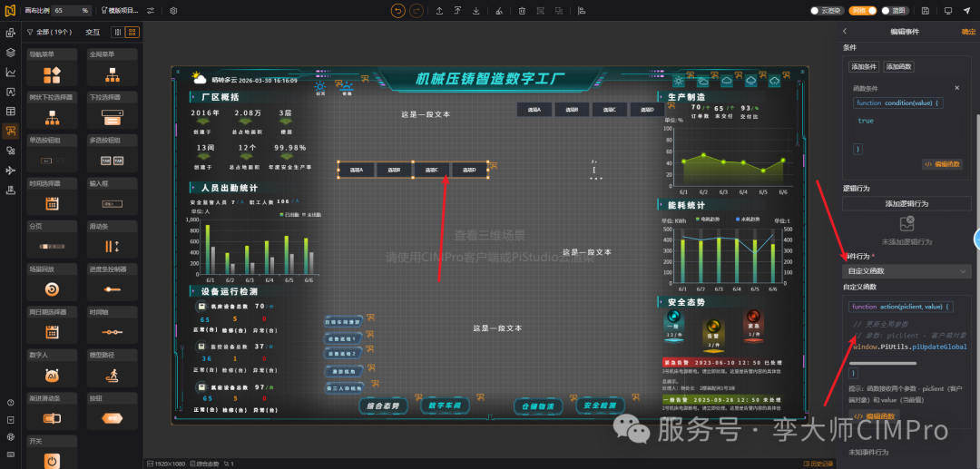This screenshot has height=469, width=980.
Task: Switch component list to column view
Action: [118, 32]
